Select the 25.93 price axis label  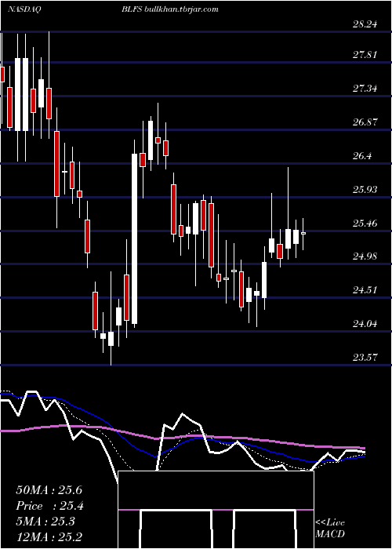[x=365, y=190]
